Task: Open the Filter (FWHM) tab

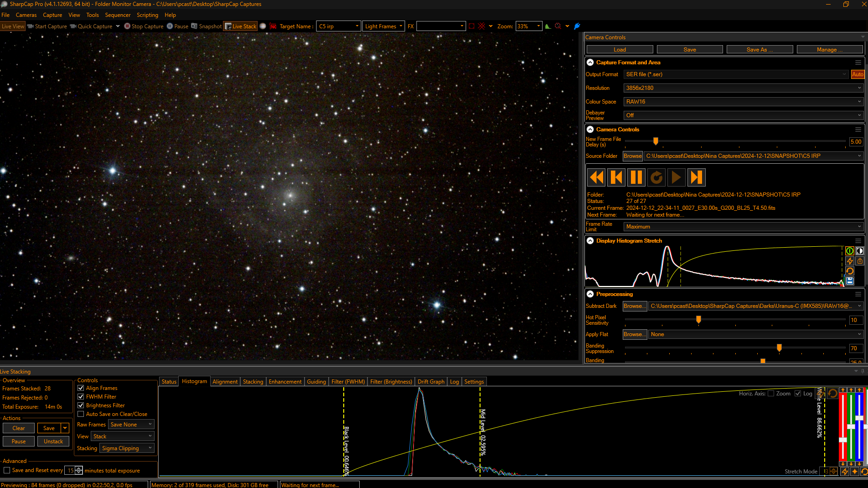Action: click(x=348, y=382)
